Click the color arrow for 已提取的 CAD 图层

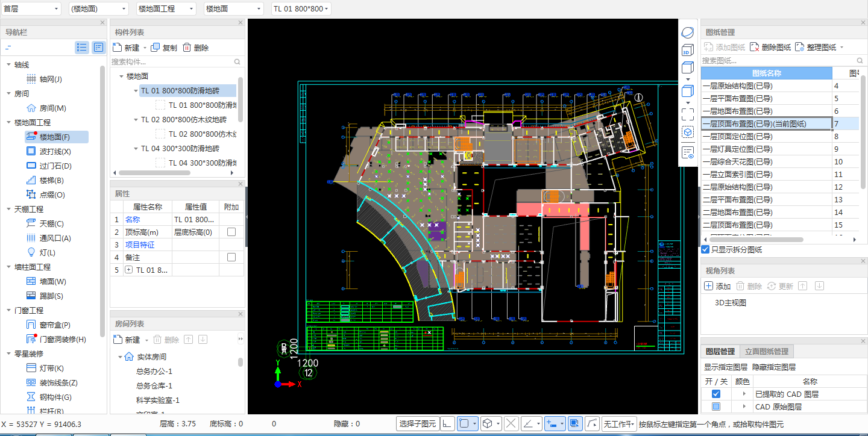[x=743, y=394]
